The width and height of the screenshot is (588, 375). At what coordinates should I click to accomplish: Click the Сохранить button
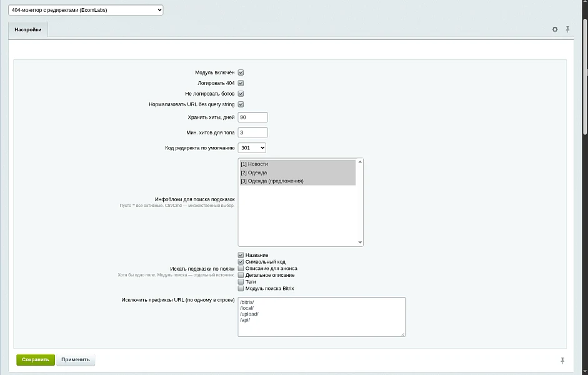[x=35, y=359]
